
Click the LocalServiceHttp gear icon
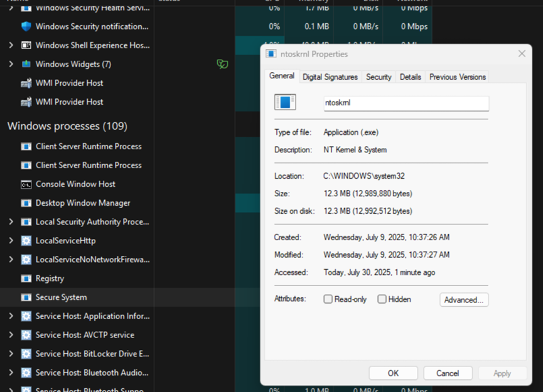click(x=26, y=241)
